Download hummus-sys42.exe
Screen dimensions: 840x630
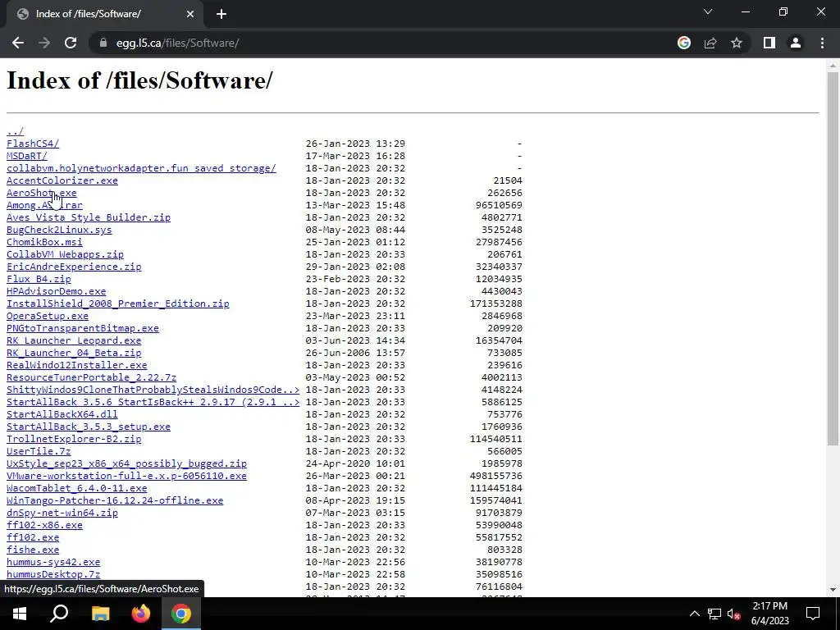pos(53,563)
